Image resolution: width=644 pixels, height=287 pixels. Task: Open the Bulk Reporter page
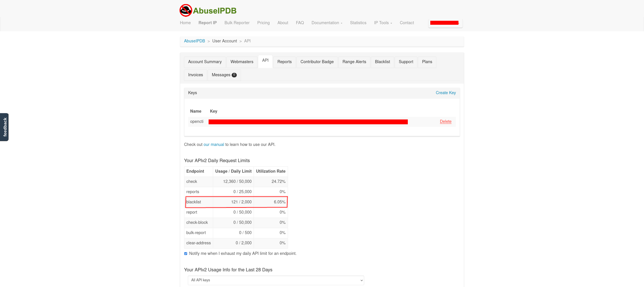pos(237,23)
